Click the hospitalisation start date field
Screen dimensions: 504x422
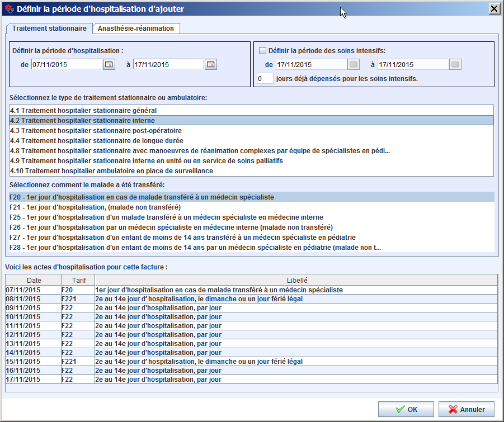[x=67, y=64]
